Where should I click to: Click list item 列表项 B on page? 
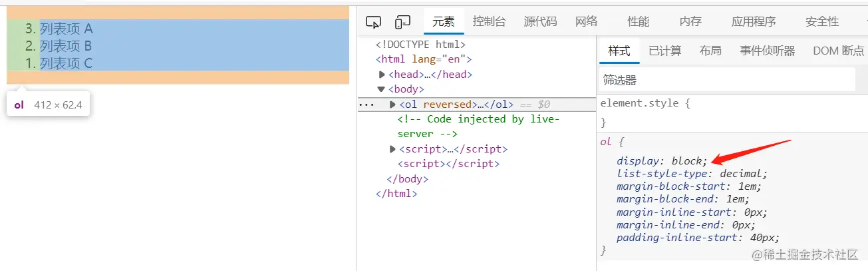(x=67, y=46)
